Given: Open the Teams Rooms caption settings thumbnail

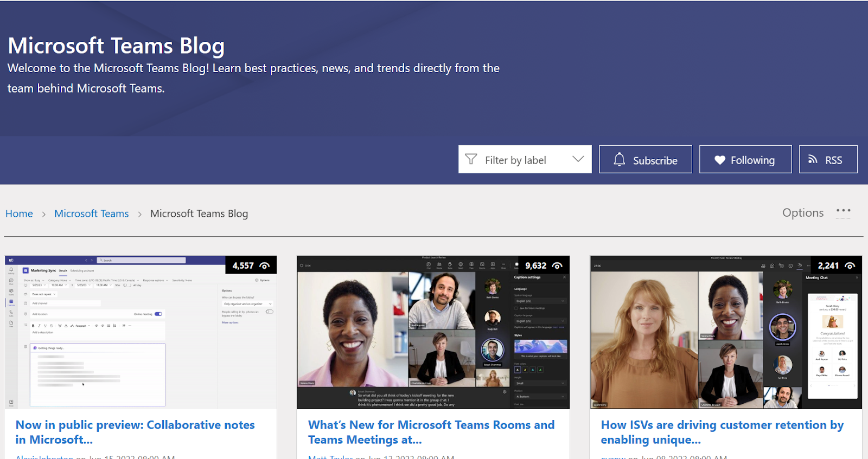Looking at the screenshot, I should click(x=433, y=332).
